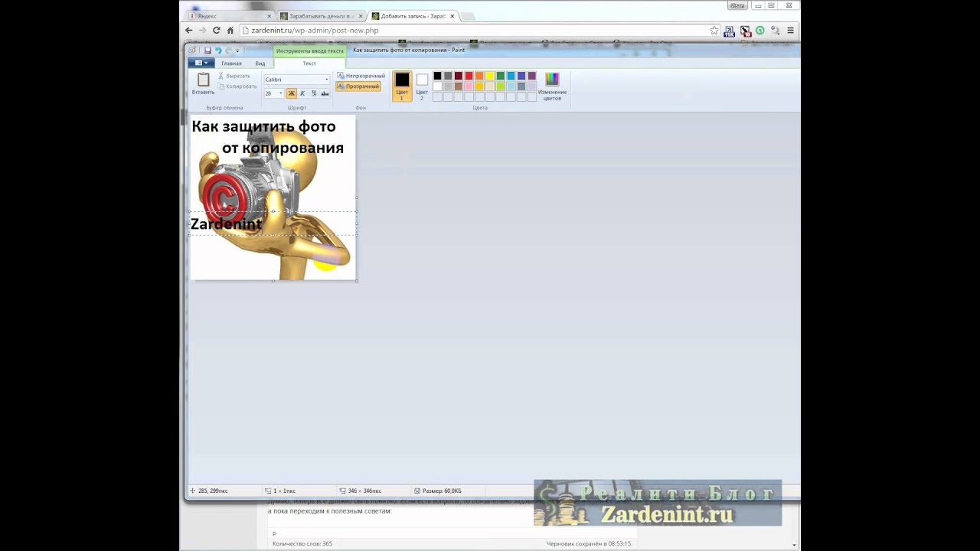The height and width of the screenshot is (551, 980).
Task: Pick the green palette swatch
Action: point(500,76)
